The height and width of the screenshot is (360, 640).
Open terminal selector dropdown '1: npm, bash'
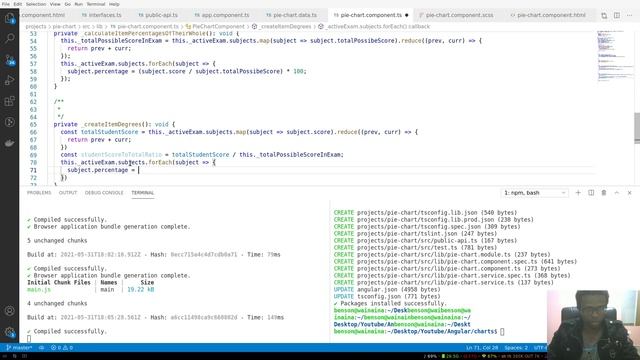coord(535,193)
